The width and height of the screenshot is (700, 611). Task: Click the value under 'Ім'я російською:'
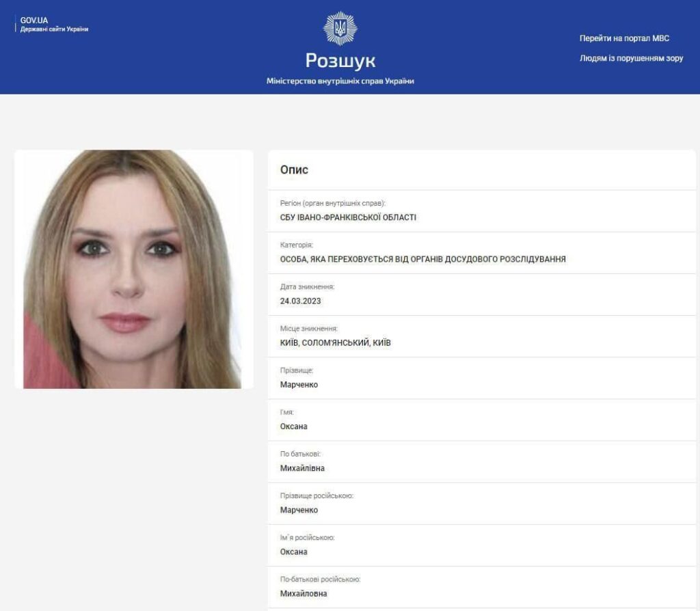(294, 552)
